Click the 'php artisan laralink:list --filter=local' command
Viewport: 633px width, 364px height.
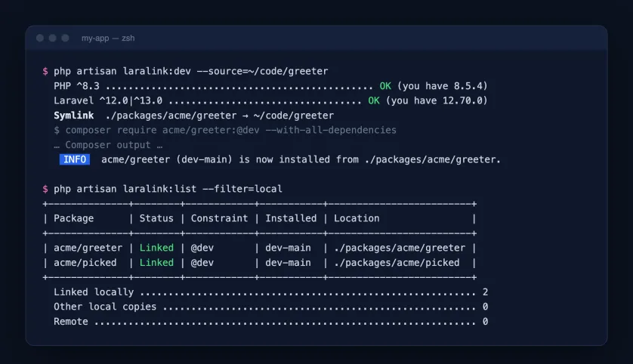click(168, 189)
